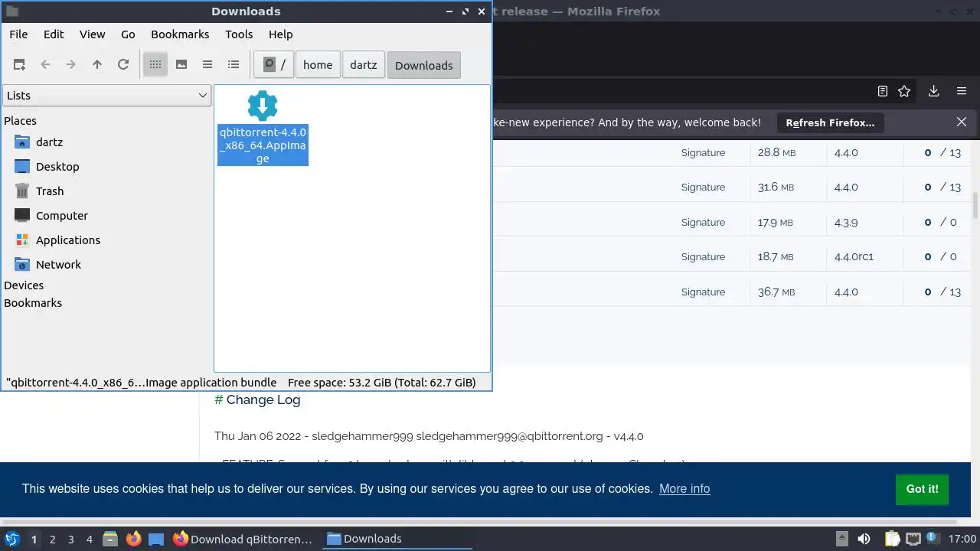Open clipboard manager tray icon

892,539
